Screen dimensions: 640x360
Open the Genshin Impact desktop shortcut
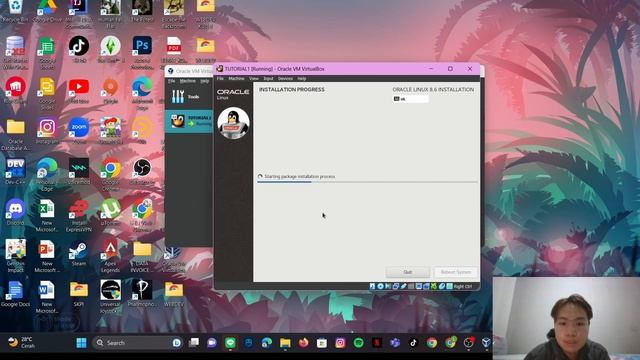point(16,256)
